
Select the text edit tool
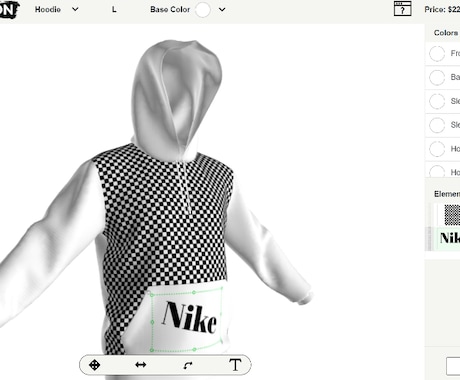tap(235, 365)
